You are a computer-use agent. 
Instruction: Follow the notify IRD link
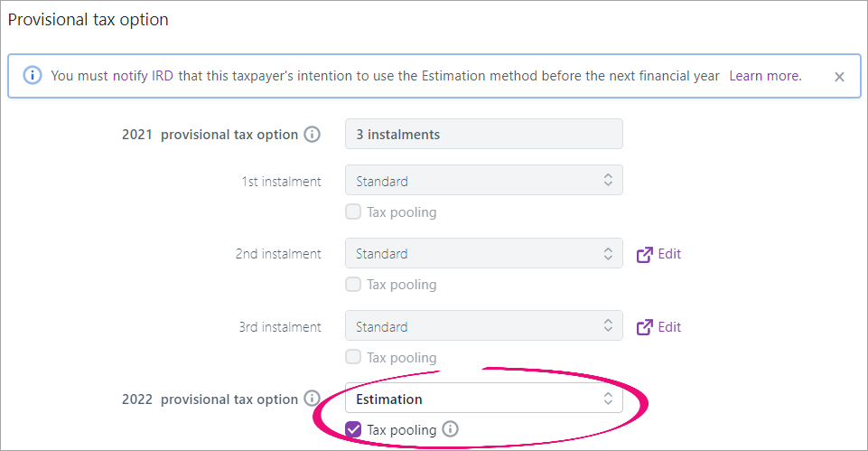[x=143, y=76]
